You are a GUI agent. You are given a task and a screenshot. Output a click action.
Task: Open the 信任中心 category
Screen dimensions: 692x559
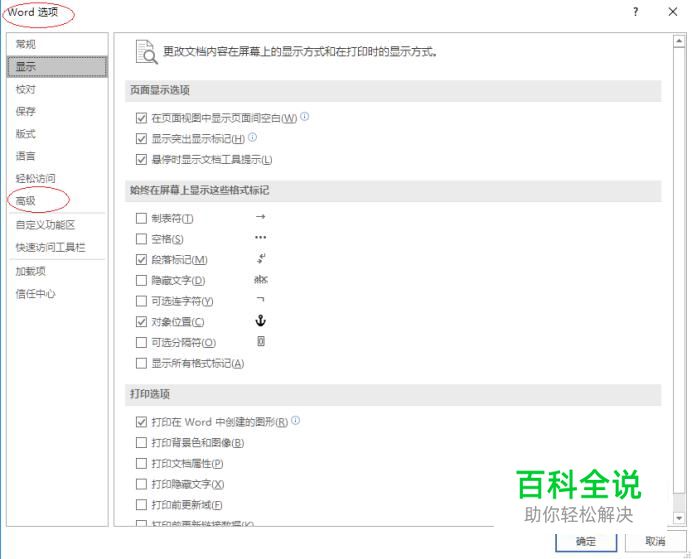click(57, 294)
